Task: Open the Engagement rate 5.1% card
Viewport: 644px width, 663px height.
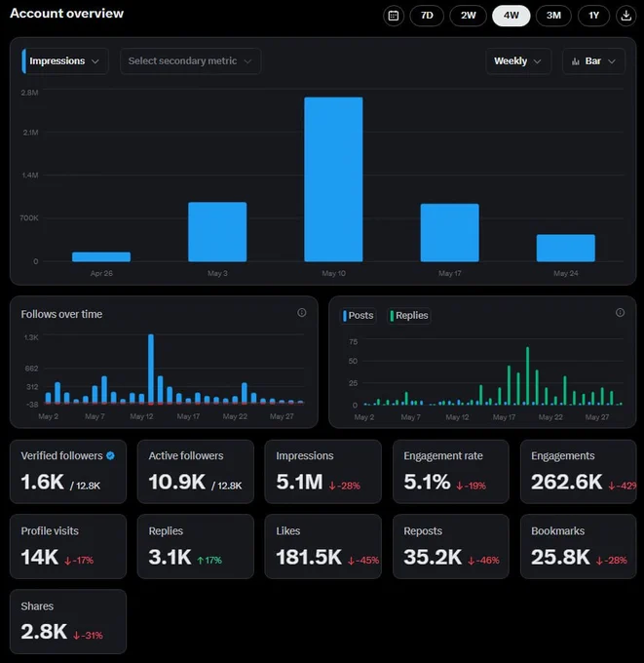Action: tap(451, 472)
